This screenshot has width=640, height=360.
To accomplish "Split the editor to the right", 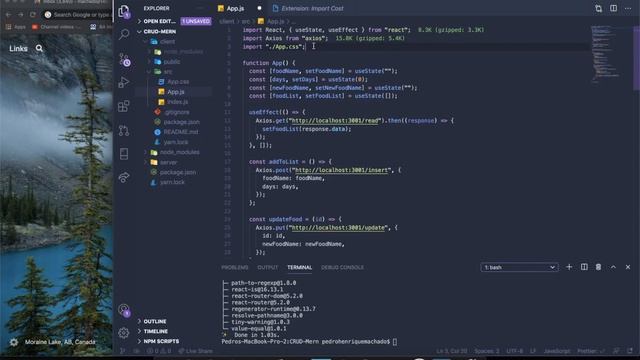I will pyautogui.click(x=613, y=8).
